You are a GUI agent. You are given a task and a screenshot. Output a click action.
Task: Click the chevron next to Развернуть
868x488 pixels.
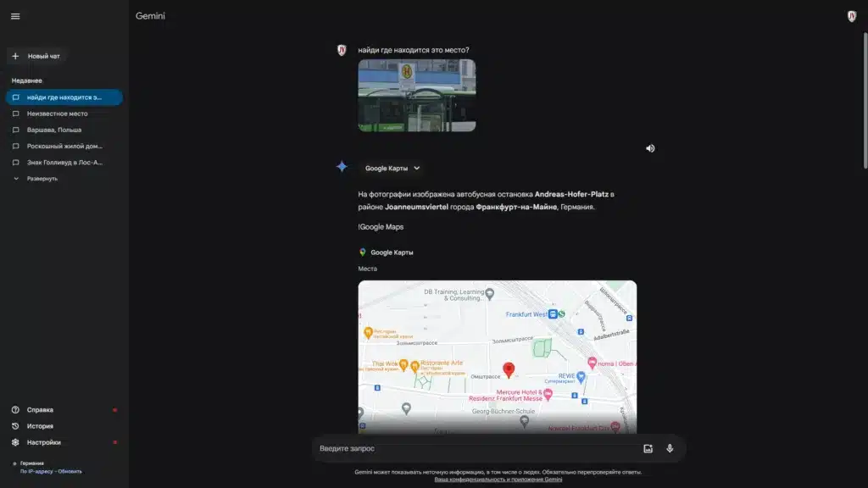coord(16,179)
